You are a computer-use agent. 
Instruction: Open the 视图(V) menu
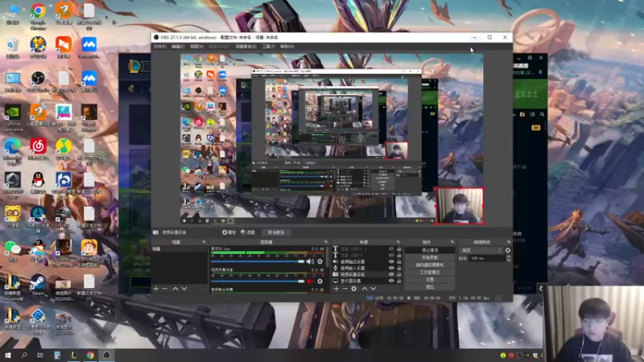(x=196, y=47)
